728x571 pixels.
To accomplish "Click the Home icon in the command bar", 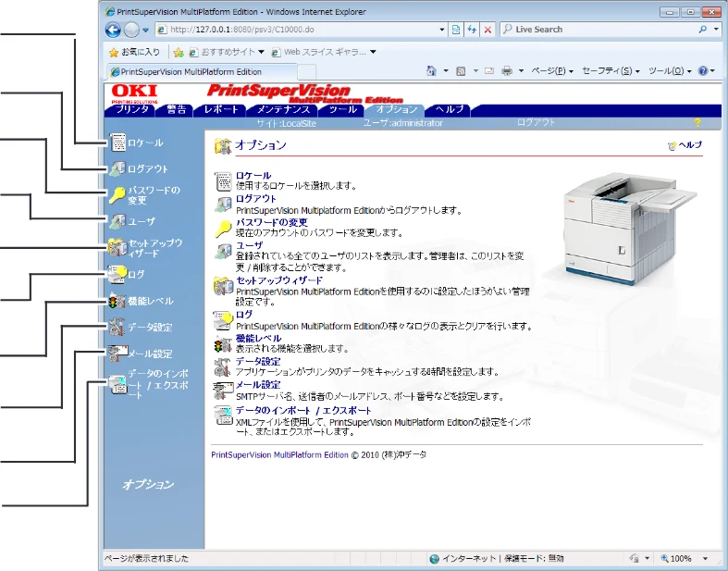I will [x=431, y=70].
